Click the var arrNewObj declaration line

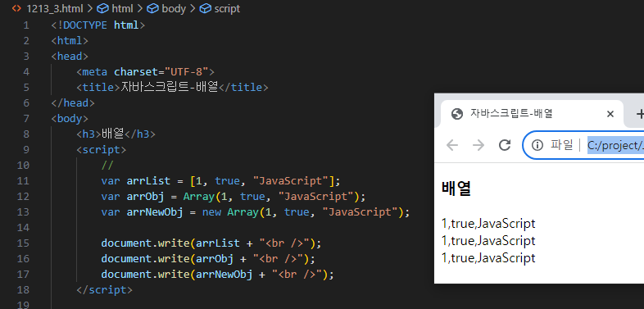click(256, 212)
